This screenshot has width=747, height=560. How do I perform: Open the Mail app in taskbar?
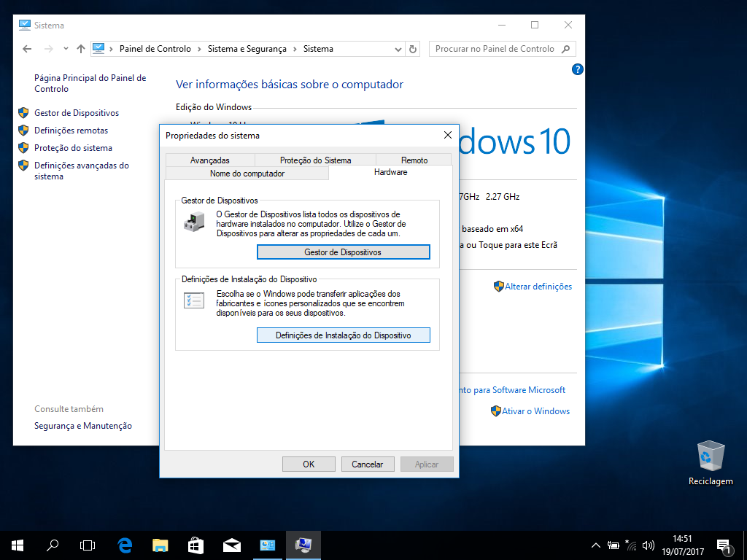pyautogui.click(x=232, y=545)
